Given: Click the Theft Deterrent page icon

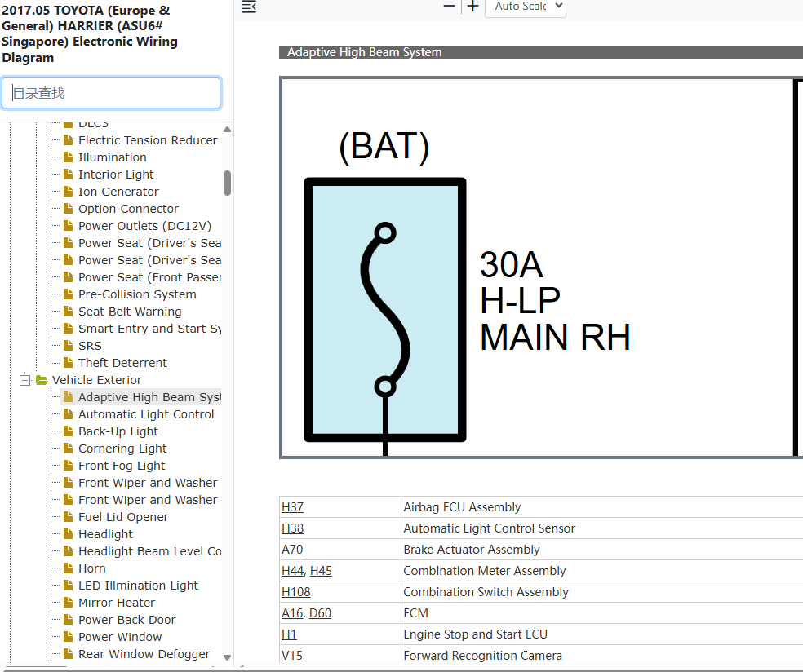Looking at the screenshot, I should [68, 363].
